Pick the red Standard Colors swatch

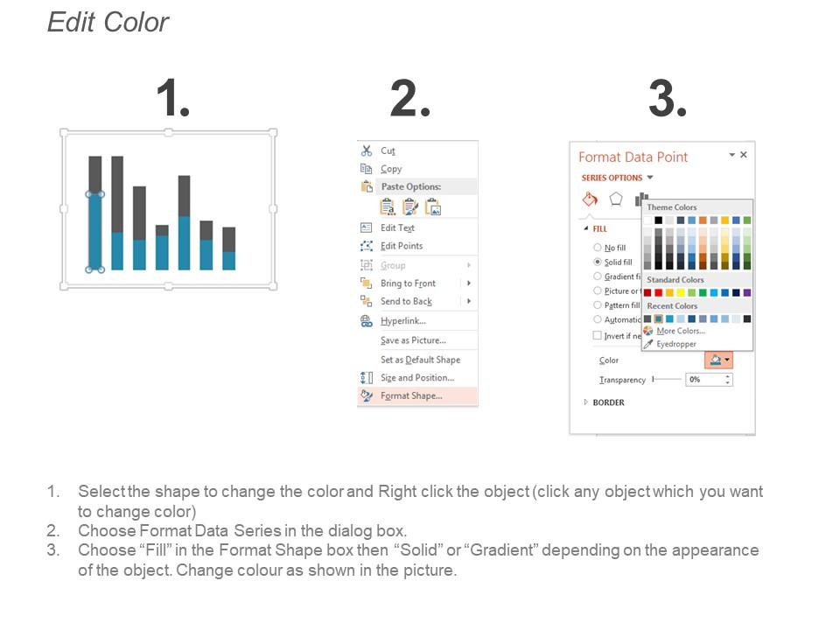coord(649,291)
